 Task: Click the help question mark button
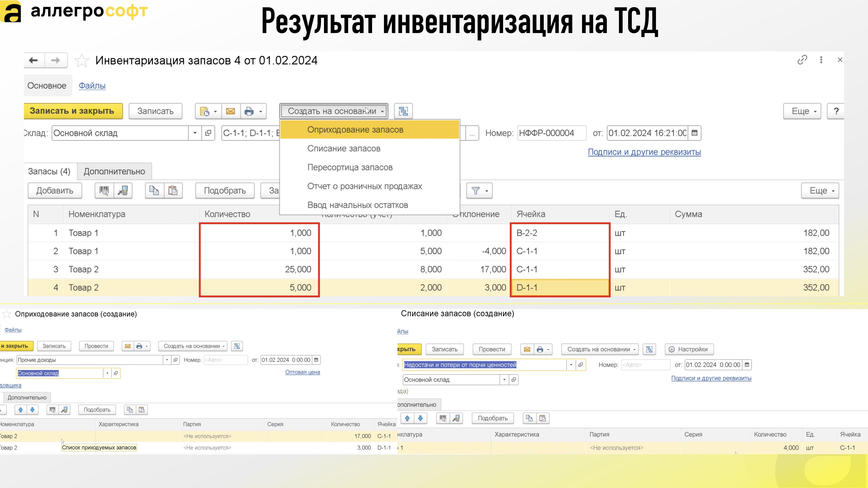[836, 111]
